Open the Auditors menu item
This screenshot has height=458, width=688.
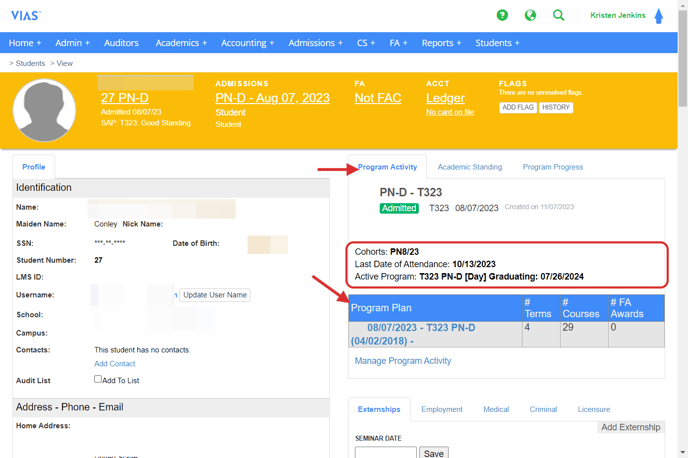(121, 43)
